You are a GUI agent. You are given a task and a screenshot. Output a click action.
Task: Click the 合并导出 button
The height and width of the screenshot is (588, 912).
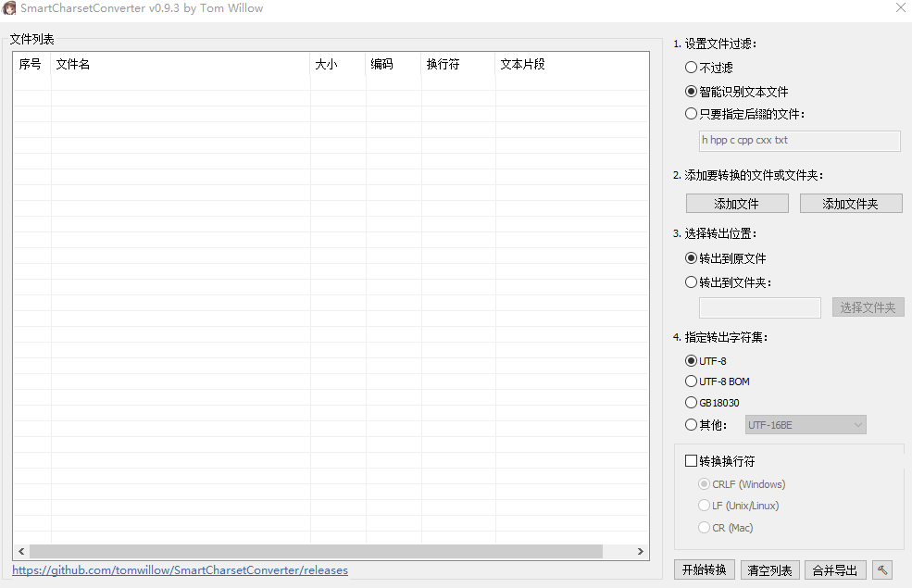pos(835,570)
